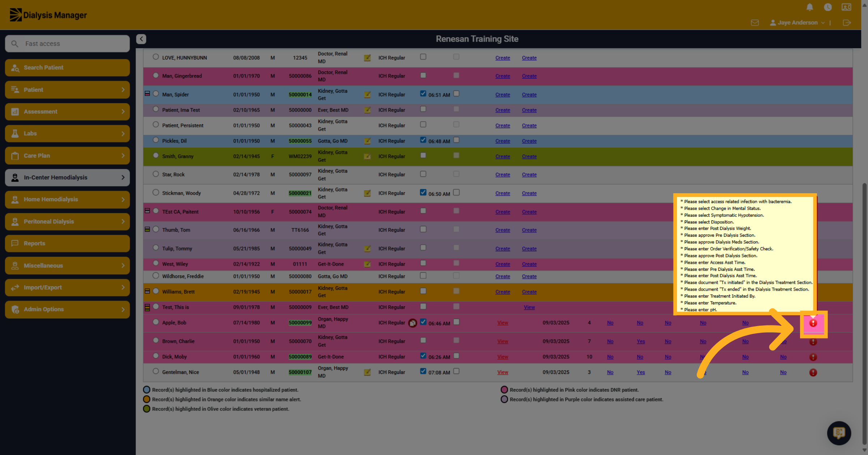Click the note icon in Stickman, Woody row
The height and width of the screenshot is (455, 868).
(x=367, y=193)
